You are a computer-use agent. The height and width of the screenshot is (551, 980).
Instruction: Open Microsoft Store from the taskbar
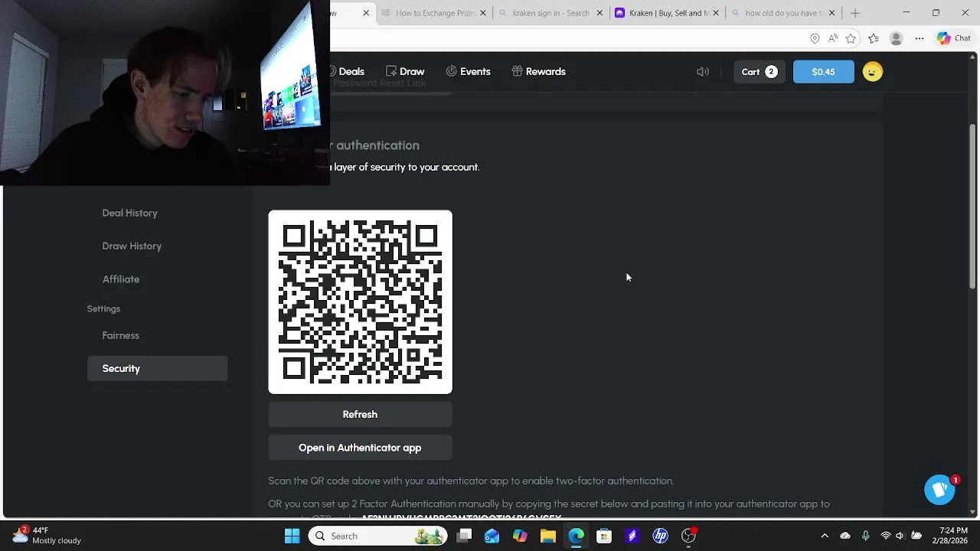[x=604, y=536]
